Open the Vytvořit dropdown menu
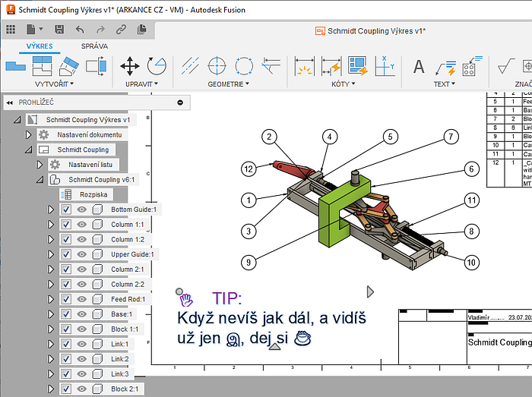The width and height of the screenshot is (532, 397). click(54, 83)
